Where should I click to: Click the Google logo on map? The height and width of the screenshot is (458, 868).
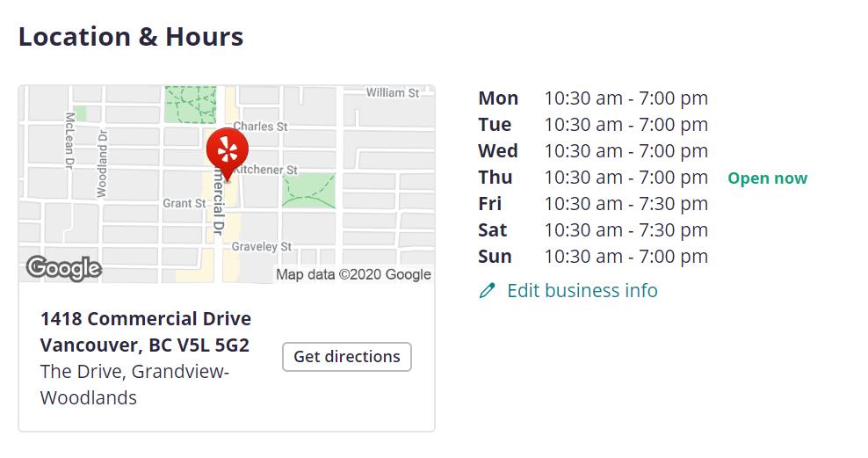coord(63,267)
